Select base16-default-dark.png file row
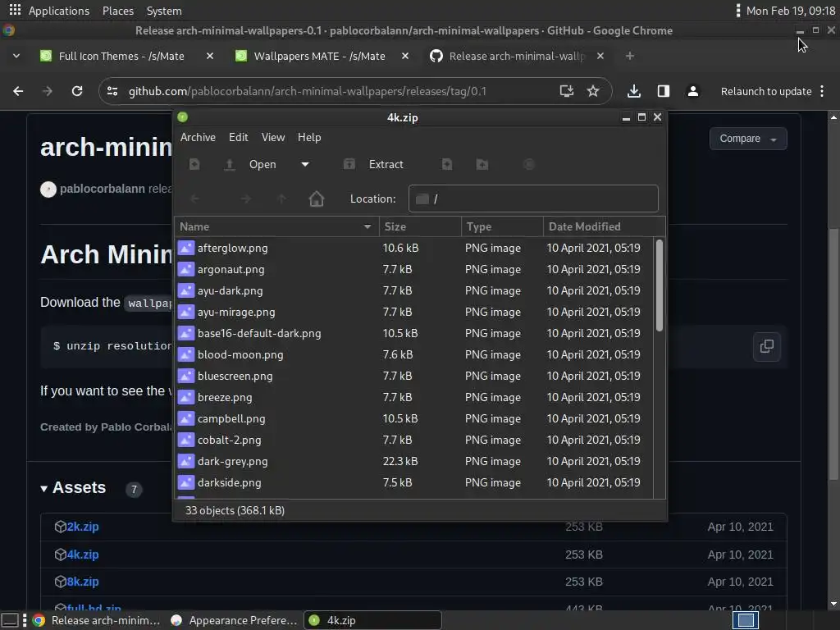The width and height of the screenshot is (840, 630). click(x=414, y=333)
